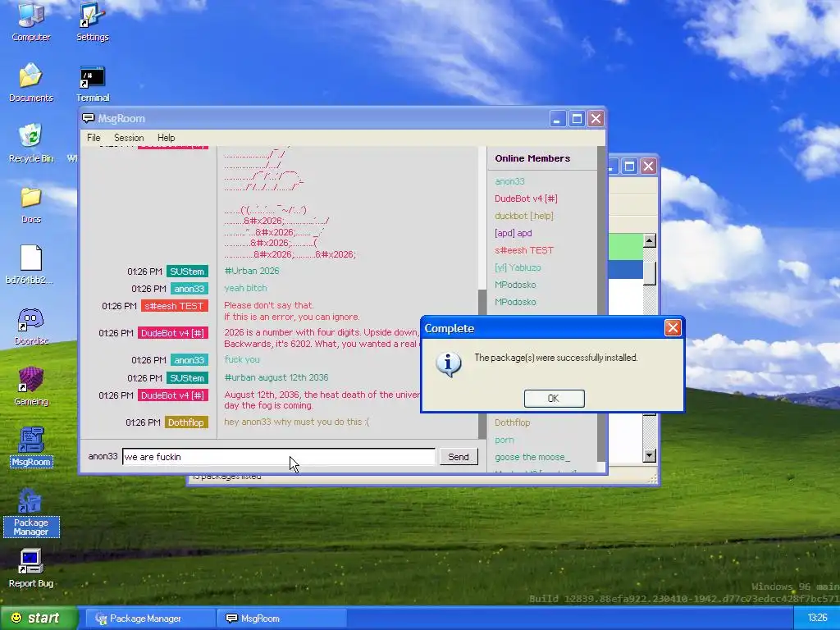Click 'Please don't say that.' message
Viewport: 840px width, 630px height.
pos(268,305)
